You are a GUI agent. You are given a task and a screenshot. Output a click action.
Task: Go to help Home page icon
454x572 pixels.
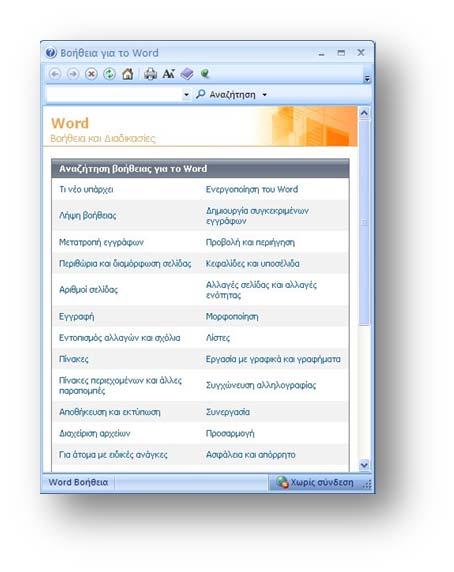(x=127, y=74)
